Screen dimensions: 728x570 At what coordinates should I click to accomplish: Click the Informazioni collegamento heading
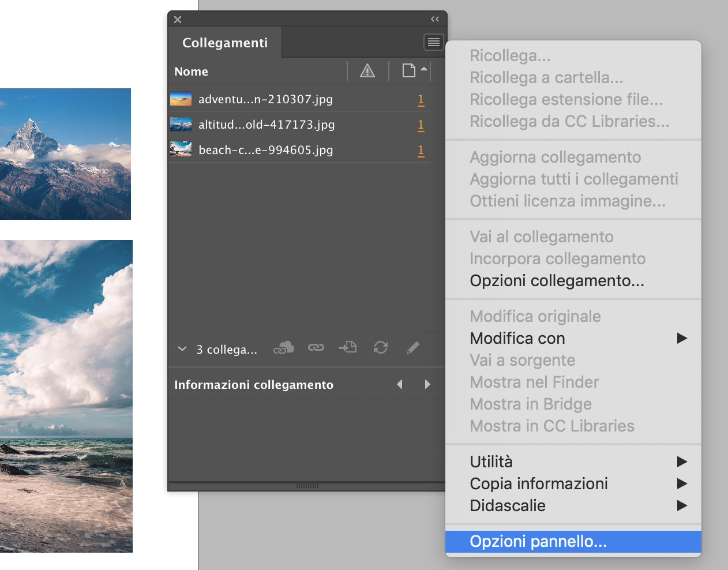(254, 385)
